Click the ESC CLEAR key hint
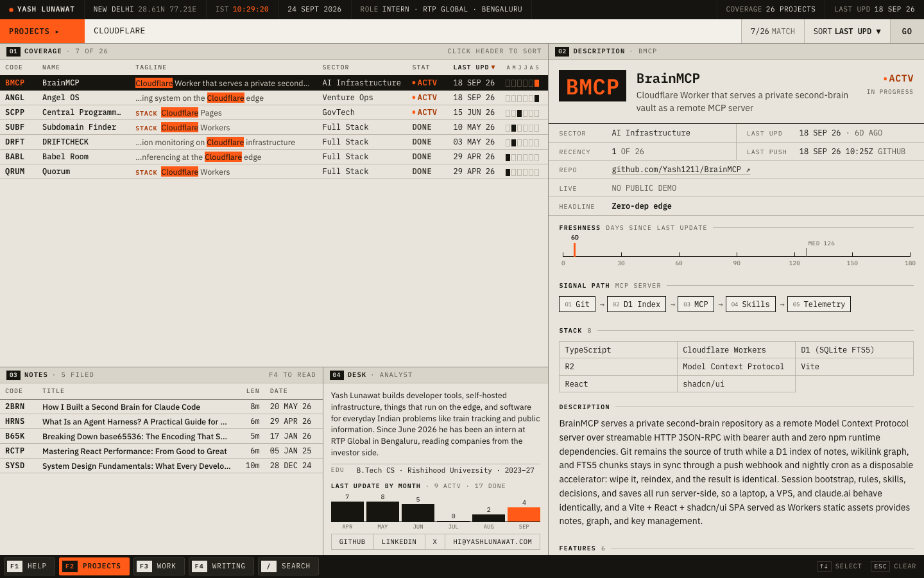The image size is (924, 578). click(x=893, y=566)
